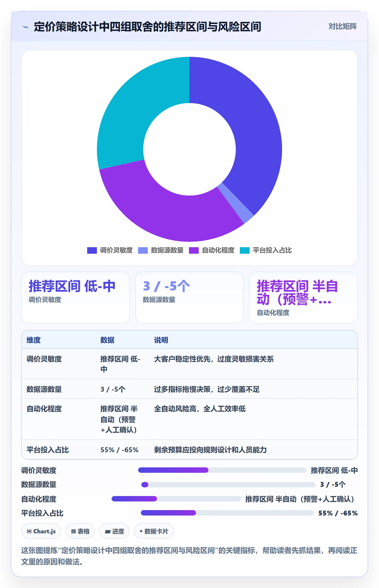
Task: Click the table cell 55% / -65%
Action: [119, 450]
